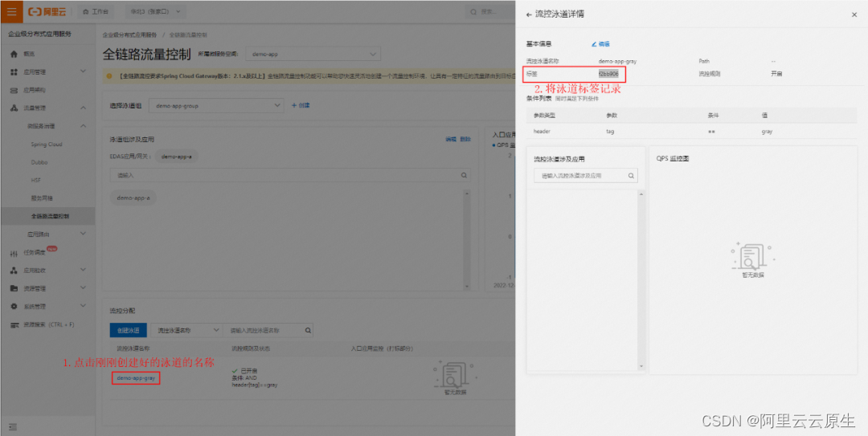Open the demo-app-gray swimlane link

136,378
